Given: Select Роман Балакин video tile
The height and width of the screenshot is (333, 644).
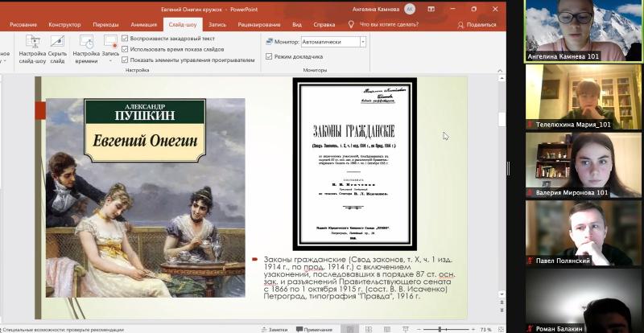Looking at the screenshot, I should [x=583, y=301].
